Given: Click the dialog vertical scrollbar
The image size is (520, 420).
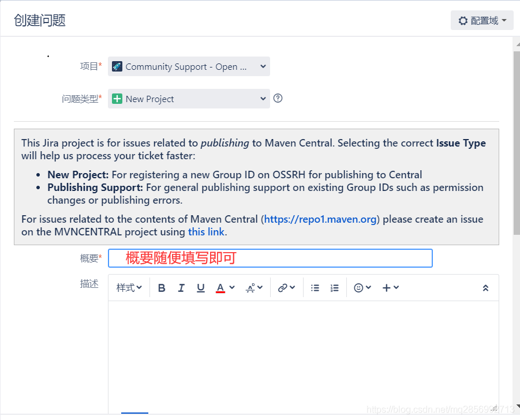Looking at the screenshot, I should [517, 142].
